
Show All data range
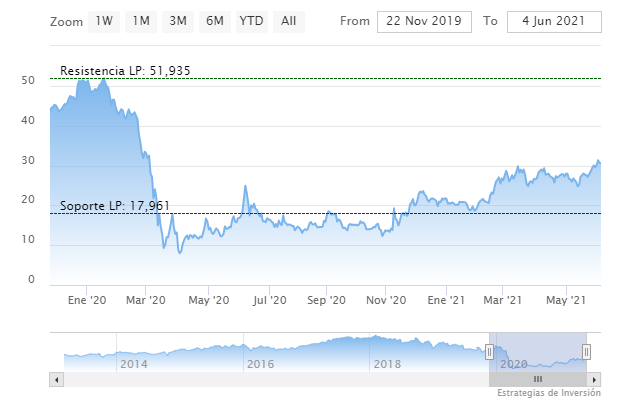tap(288, 21)
